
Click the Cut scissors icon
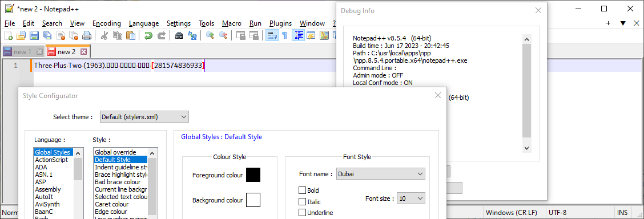[x=104, y=36]
